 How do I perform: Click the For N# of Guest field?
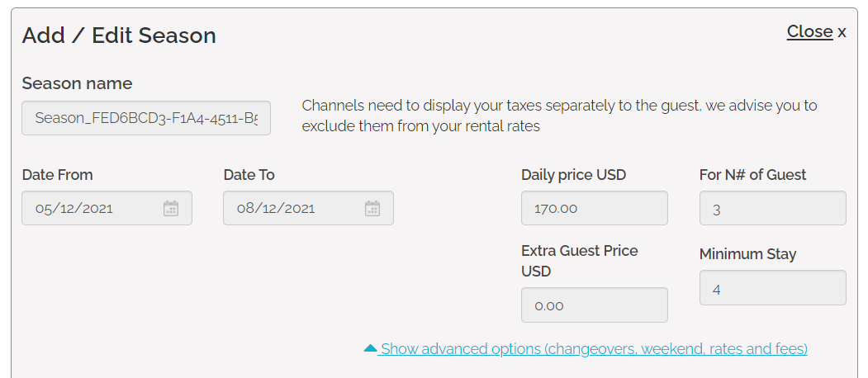[x=772, y=208]
